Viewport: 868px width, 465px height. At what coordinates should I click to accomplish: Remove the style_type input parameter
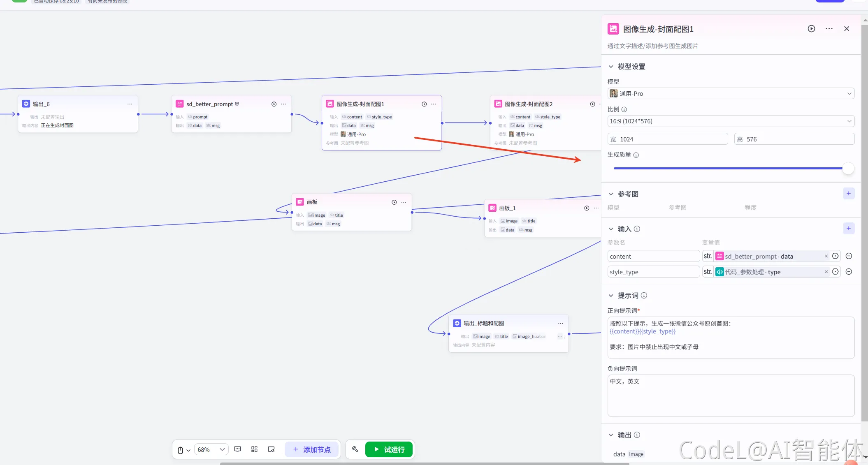pyautogui.click(x=849, y=272)
